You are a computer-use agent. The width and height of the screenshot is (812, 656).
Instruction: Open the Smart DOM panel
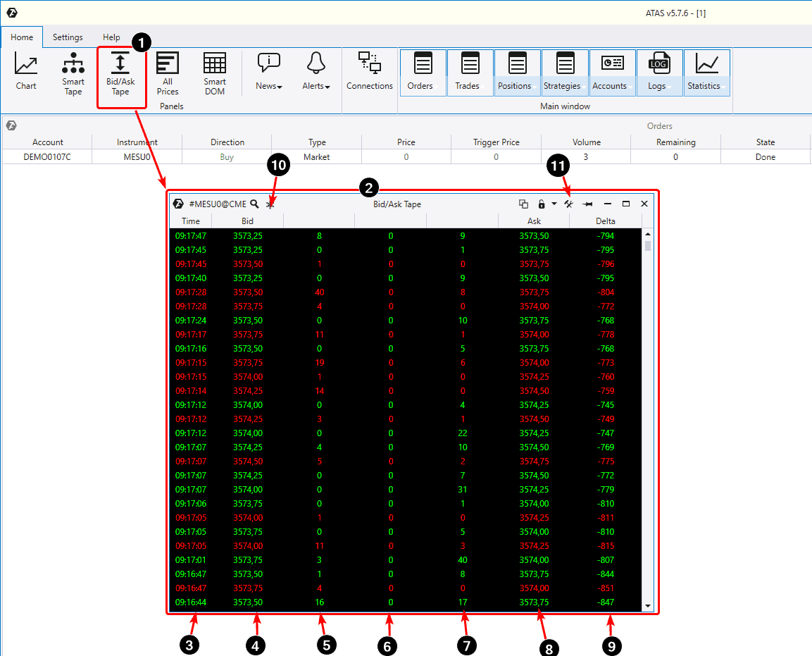point(215,73)
